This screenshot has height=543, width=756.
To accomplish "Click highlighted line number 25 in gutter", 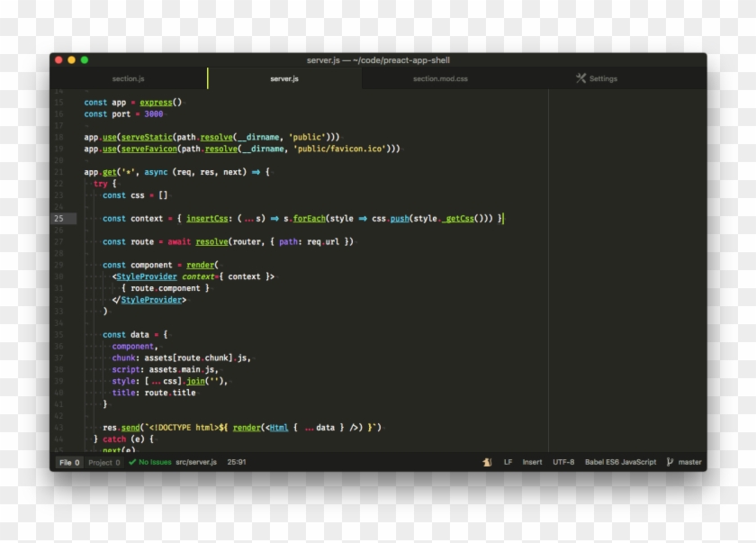I will pos(58,218).
